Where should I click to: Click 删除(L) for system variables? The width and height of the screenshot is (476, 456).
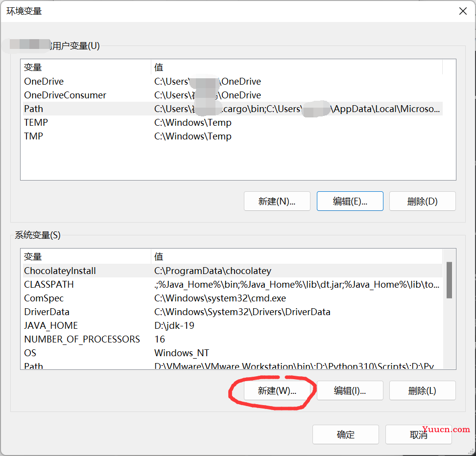422,390
